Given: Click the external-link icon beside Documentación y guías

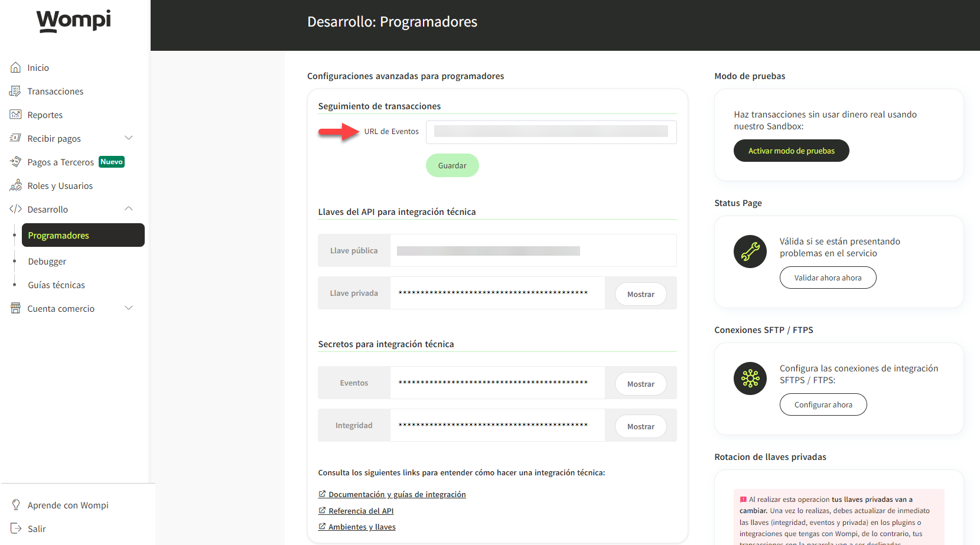Looking at the screenshot, I should click(x=322, y=494).
